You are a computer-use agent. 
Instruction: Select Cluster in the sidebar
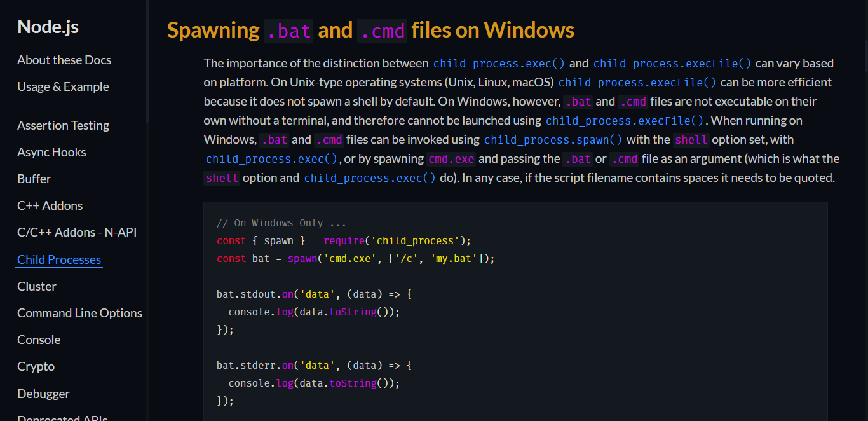[36, 286]
